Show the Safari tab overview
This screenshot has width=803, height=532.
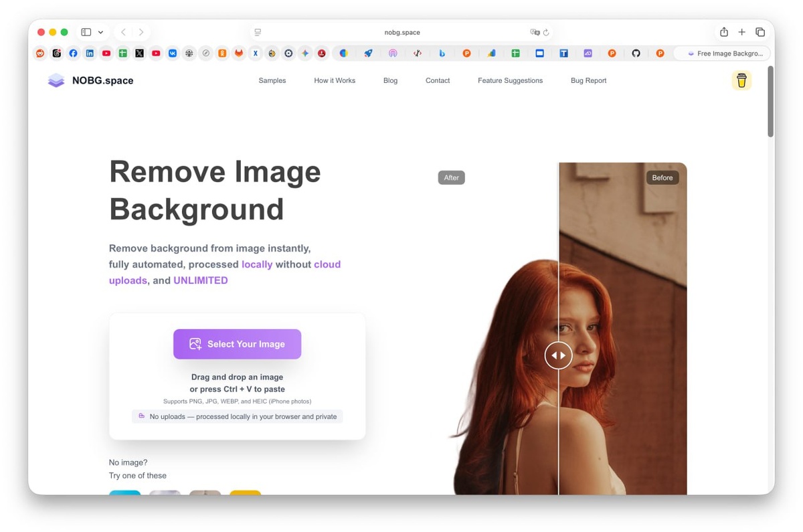pos(760,32)
